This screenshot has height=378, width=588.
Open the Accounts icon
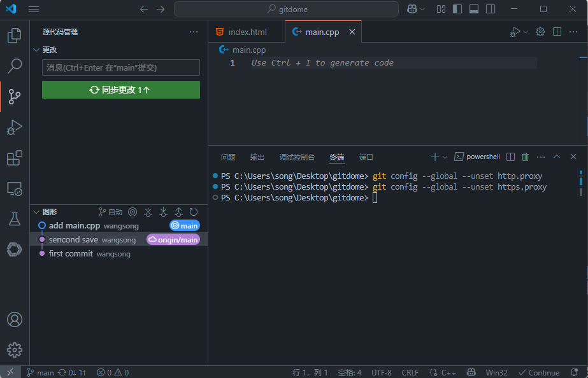point(14,319)
